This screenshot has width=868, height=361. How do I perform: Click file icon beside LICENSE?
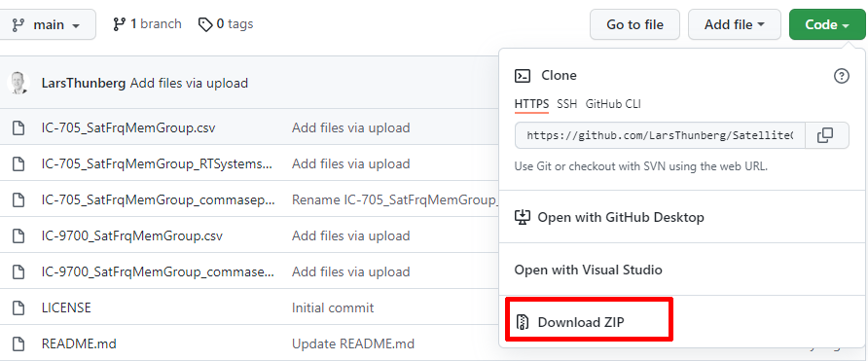18,307
